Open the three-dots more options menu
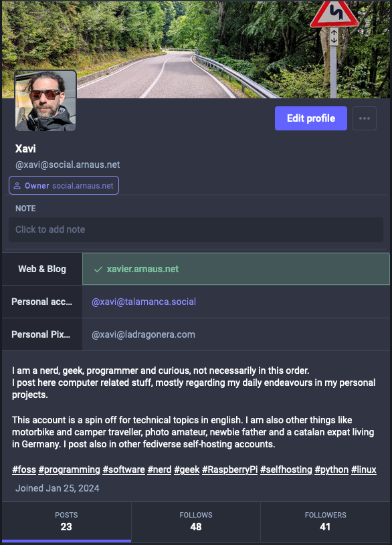Viewport: 392px width, 545px height. click(x=364, y=118)
